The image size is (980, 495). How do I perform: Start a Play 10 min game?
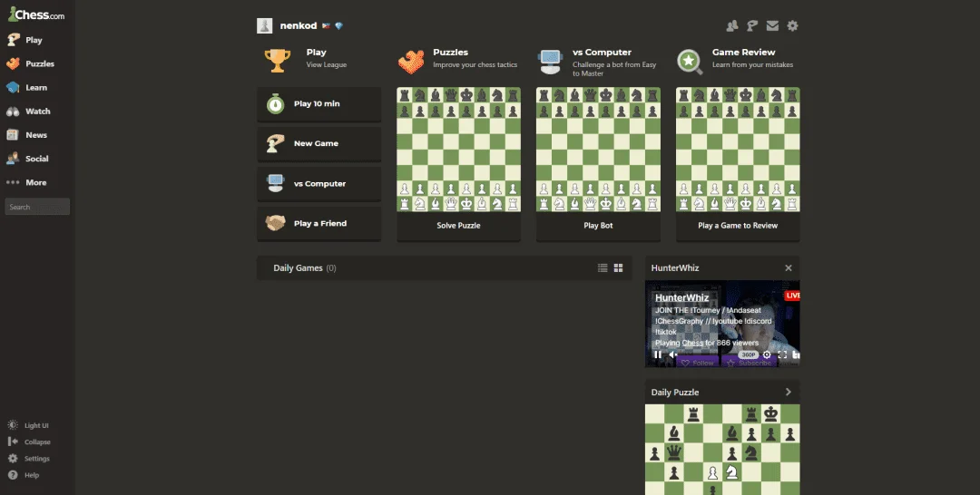(x=318, y=103)
